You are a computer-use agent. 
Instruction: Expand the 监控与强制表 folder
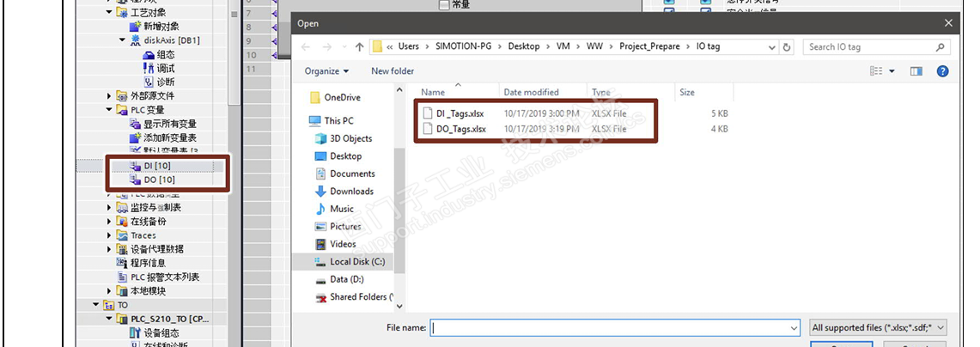(109, 207)
